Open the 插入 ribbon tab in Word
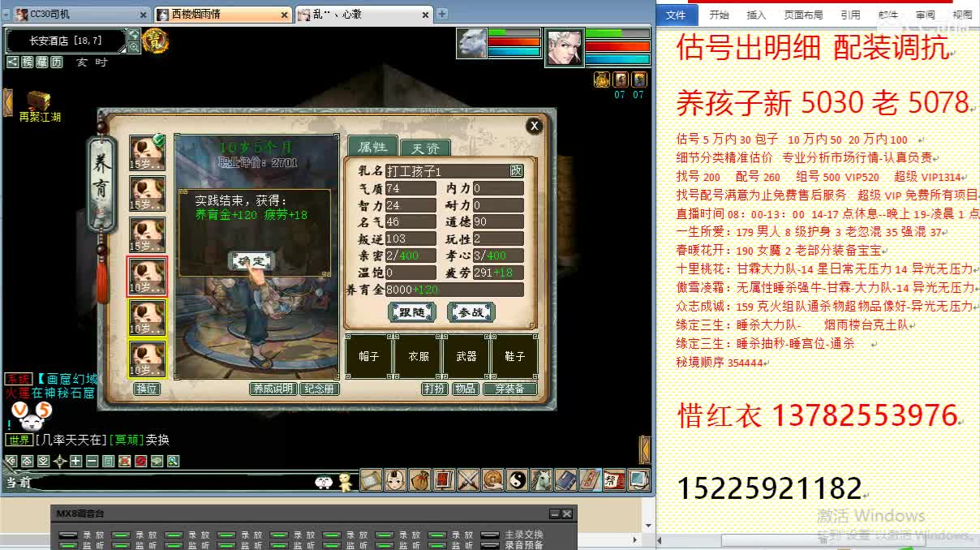Viewport: 980px width, 550px height. pos(756,15)
